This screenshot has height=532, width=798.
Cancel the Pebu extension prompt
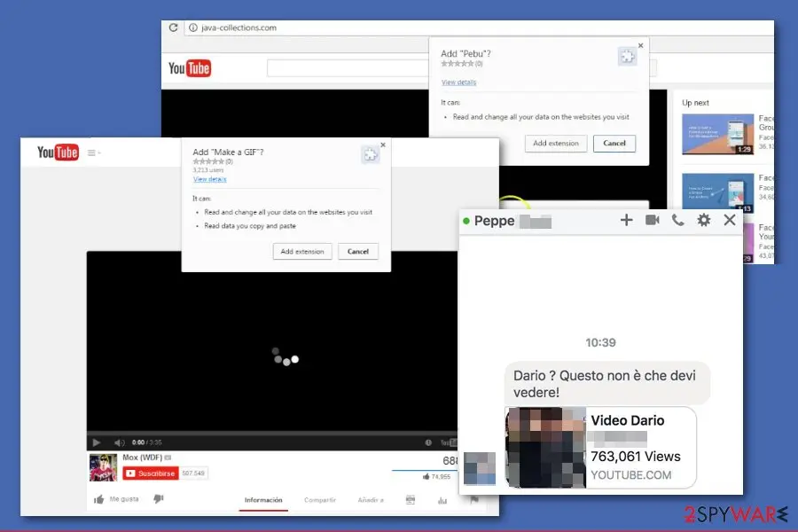614,144
